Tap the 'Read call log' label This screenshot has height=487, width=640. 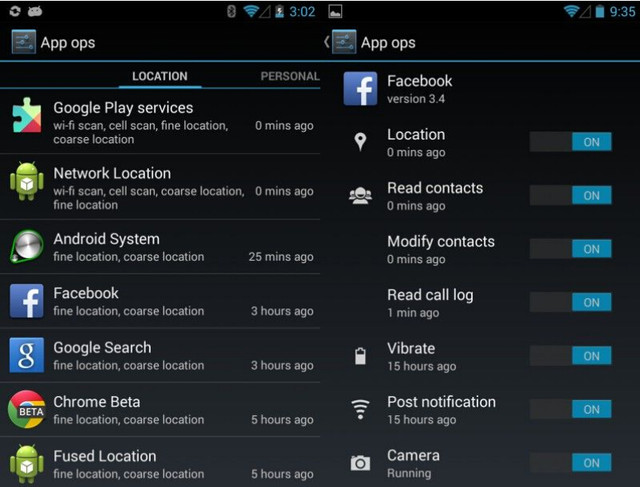coord(430,295)
